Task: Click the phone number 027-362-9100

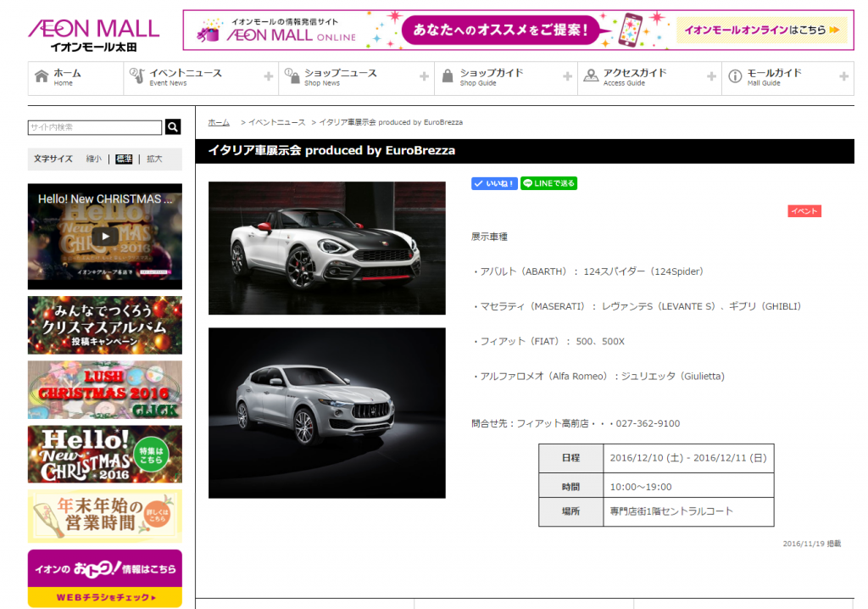Action: pos(648,424)
